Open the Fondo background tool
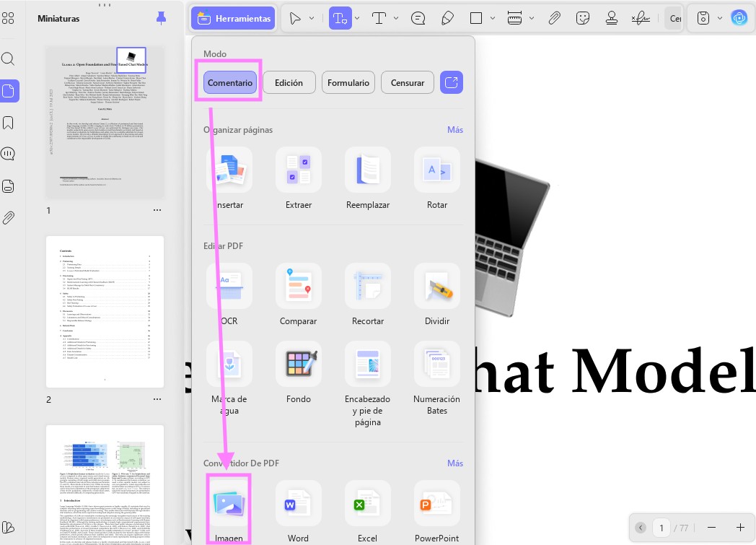Screen dimensions: 756x545 pyautogui.click(x=299, y=364)
